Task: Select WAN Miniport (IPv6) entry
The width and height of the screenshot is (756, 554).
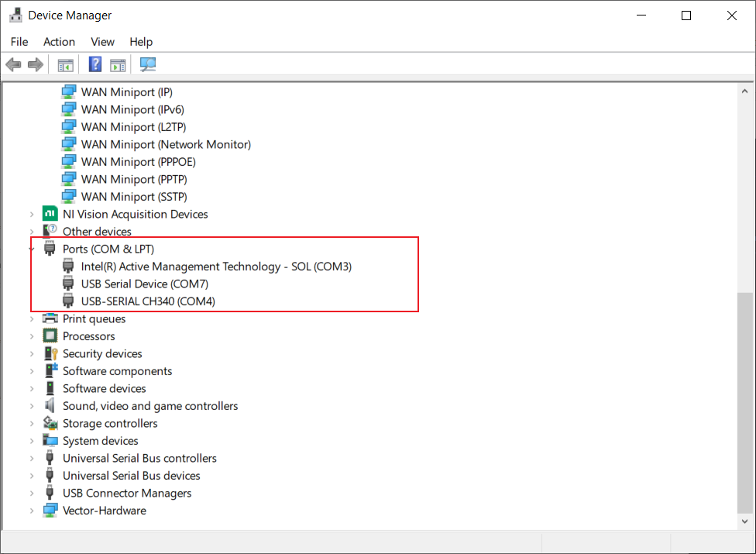Action: tap(132, 109)
